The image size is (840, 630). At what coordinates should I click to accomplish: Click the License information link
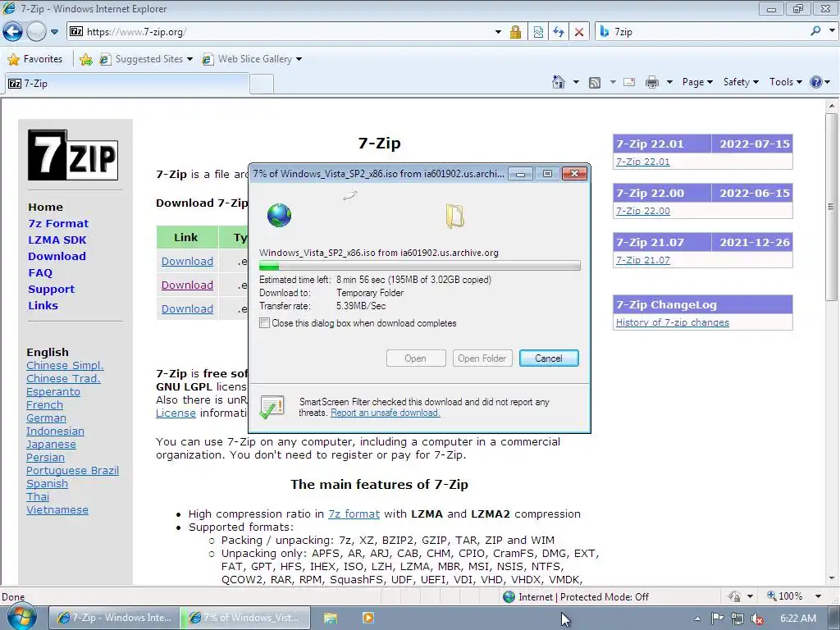click(x=176, y=413)
